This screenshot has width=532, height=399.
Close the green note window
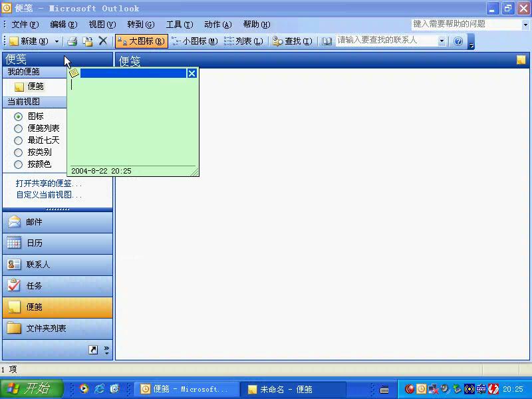click(192, 73)
